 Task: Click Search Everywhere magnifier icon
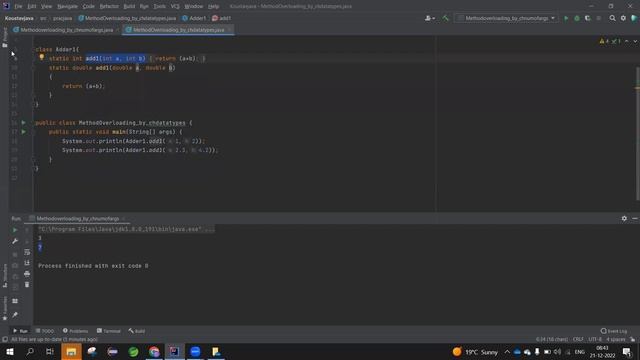(x=612, y=18)
